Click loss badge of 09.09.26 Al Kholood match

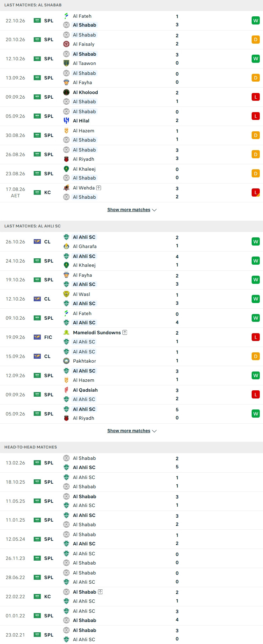pos(256,97)
